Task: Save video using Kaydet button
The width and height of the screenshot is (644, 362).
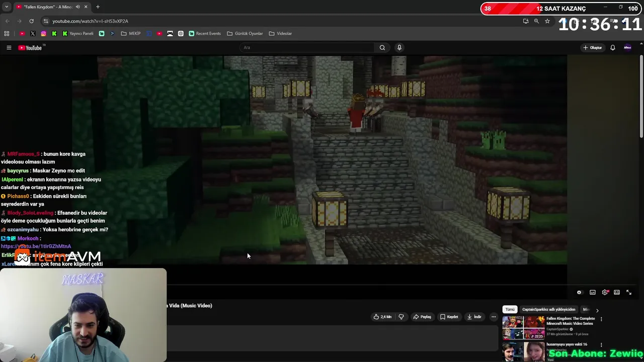Action: coord(449,317)
